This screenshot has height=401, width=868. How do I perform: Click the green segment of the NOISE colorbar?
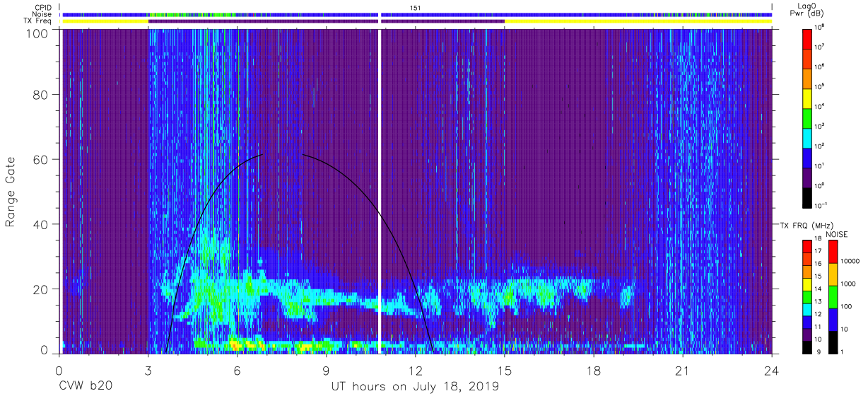click(x=831, y=296)
